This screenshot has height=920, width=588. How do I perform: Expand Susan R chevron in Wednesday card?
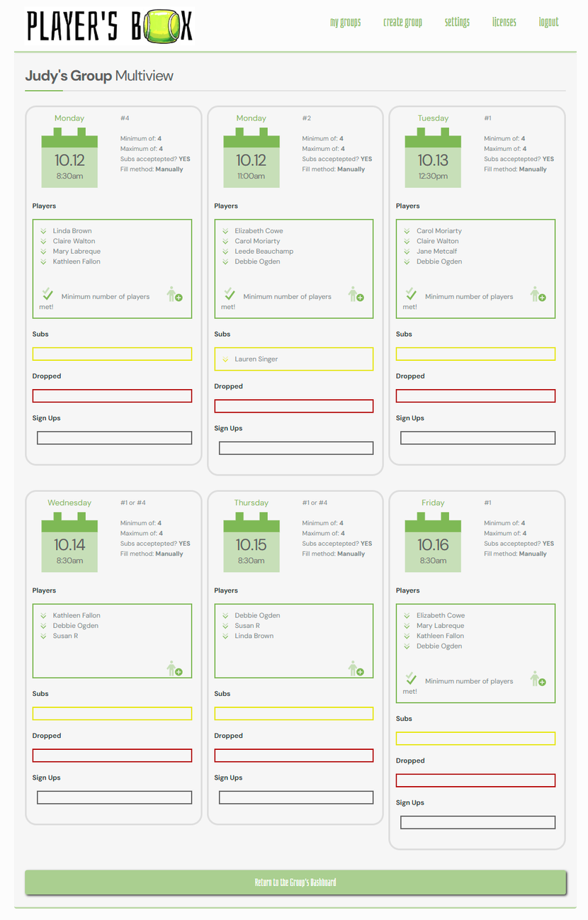click(x=44, y=636)
